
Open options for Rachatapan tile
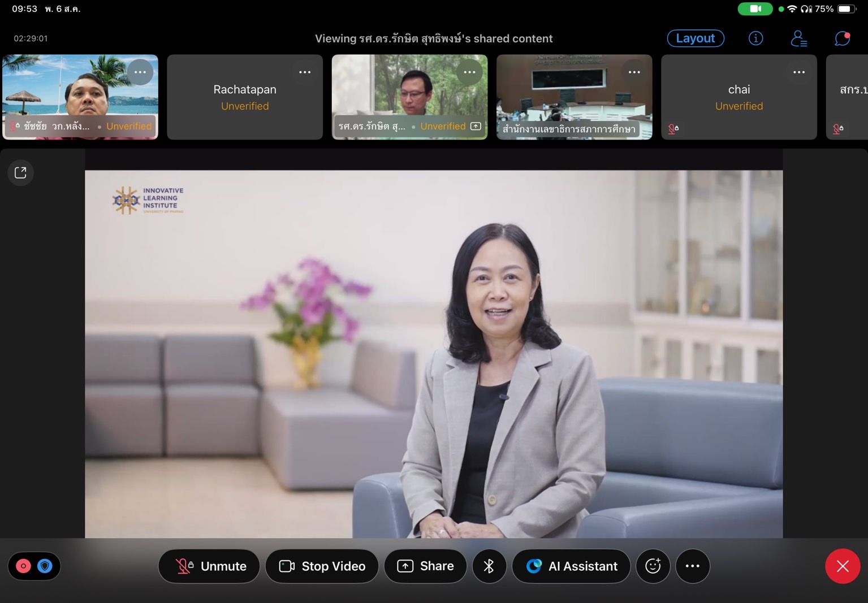coord(305,72)
